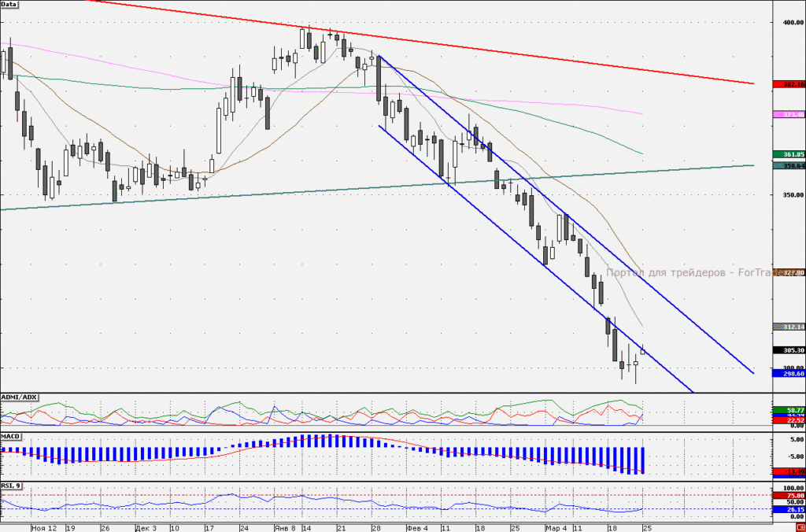Viewport: 806px width, 532px height.
Task: Select the green 58.77 ADX value tag
Action: 789,410
